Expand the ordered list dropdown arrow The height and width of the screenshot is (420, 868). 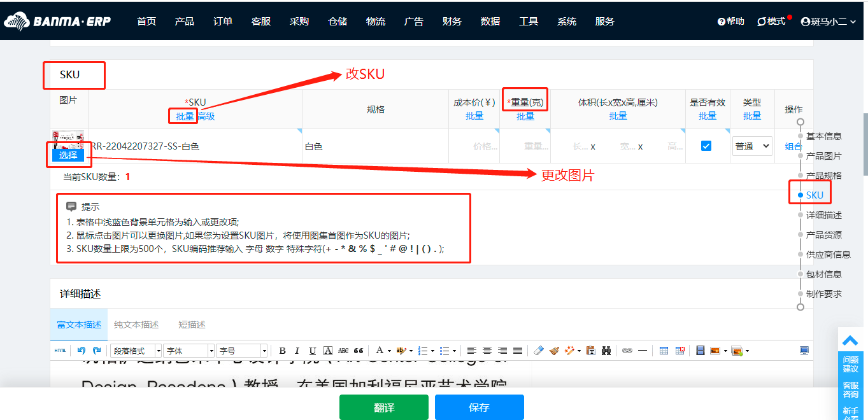pyautogui.click(x=432, y=351)
